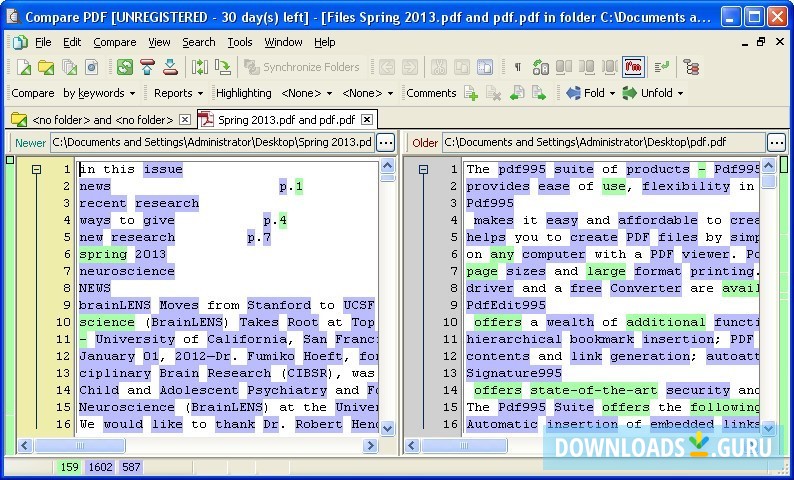
Task: Click the next comment icon
Action: 539,93
